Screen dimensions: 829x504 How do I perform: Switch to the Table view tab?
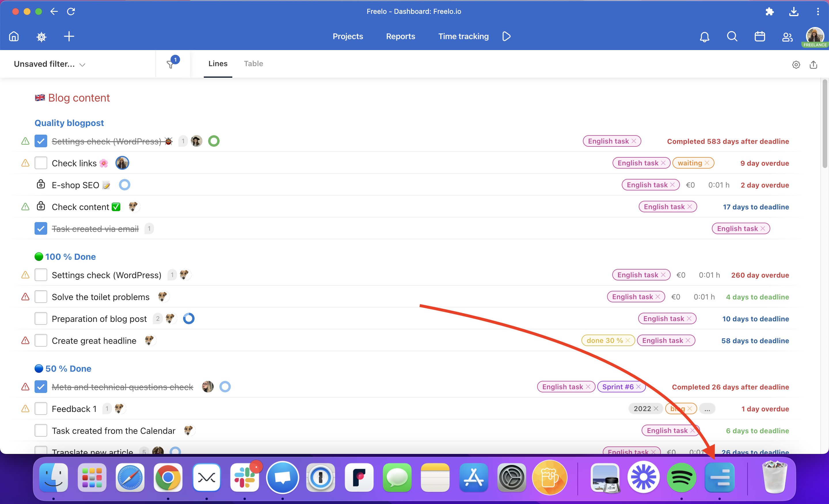253,63
